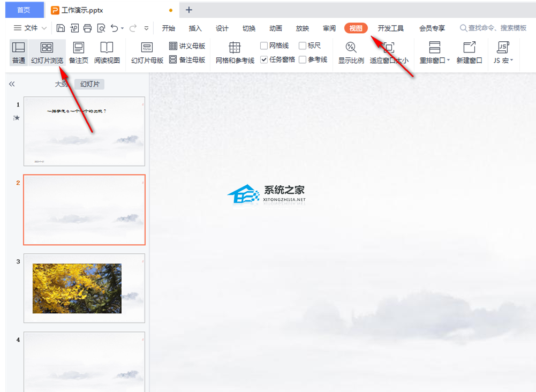Open the 动画 ribbon tab
The width and height of the screenshot is (536, 392).
276,28
